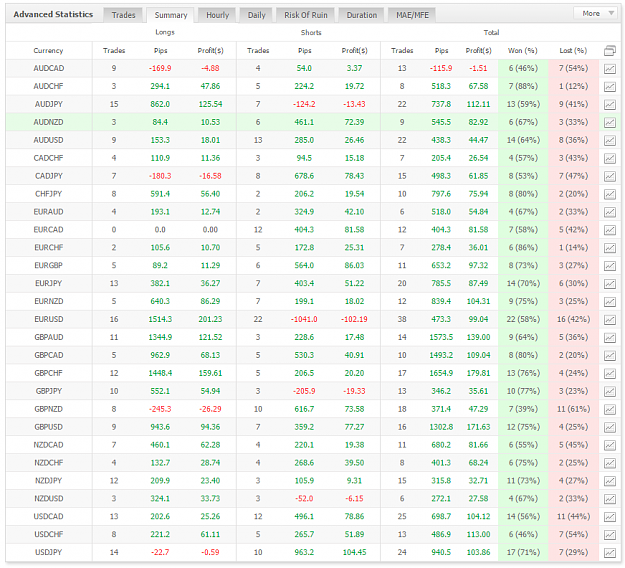The height and width of the screenshot is (568, 625).
Task: Open chart icon for AUDCHF row
Action: pos(609,86)
